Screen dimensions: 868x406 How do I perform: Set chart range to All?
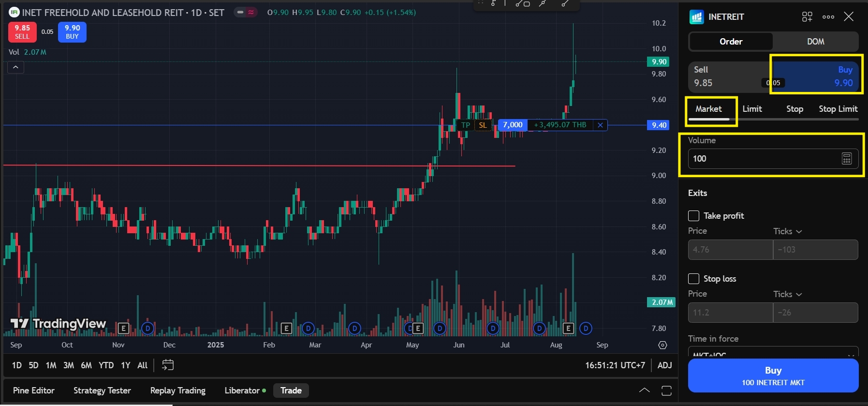pos(142,365)
